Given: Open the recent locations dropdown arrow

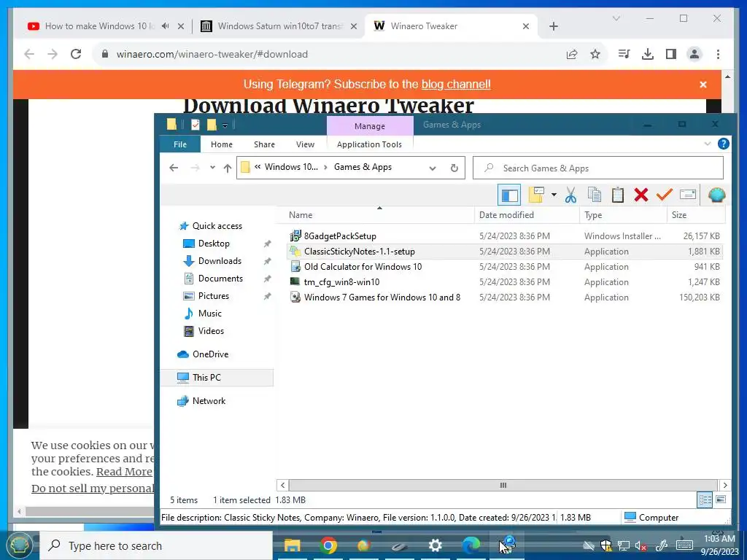Looking at the screenshot, I should tap(212, 168).
